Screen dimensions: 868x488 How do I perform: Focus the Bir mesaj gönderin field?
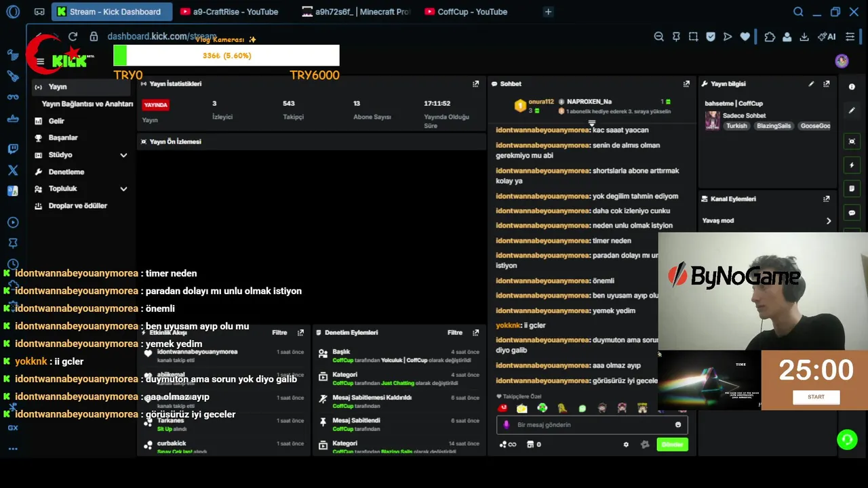(592, 425)
